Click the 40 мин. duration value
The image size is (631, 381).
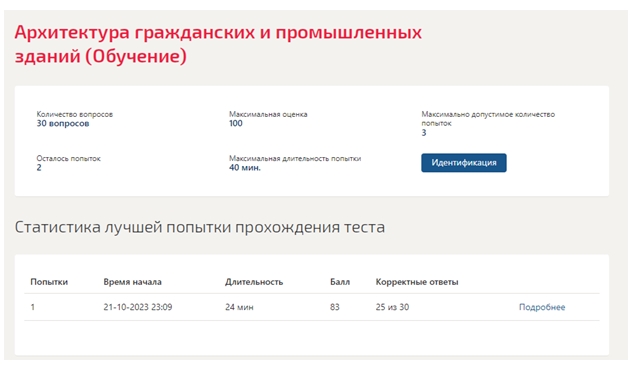pyautogui.click(x=245, y=168)
